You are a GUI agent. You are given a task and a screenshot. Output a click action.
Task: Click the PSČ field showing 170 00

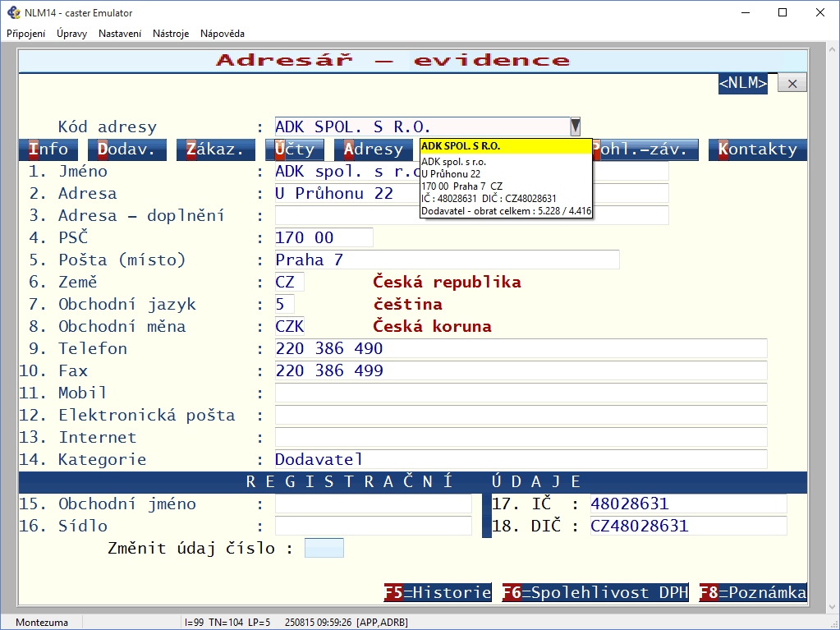324,237
